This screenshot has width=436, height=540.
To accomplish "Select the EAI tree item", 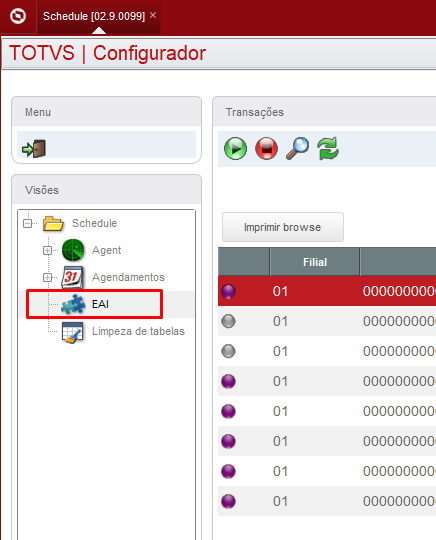I will point(100,304).
